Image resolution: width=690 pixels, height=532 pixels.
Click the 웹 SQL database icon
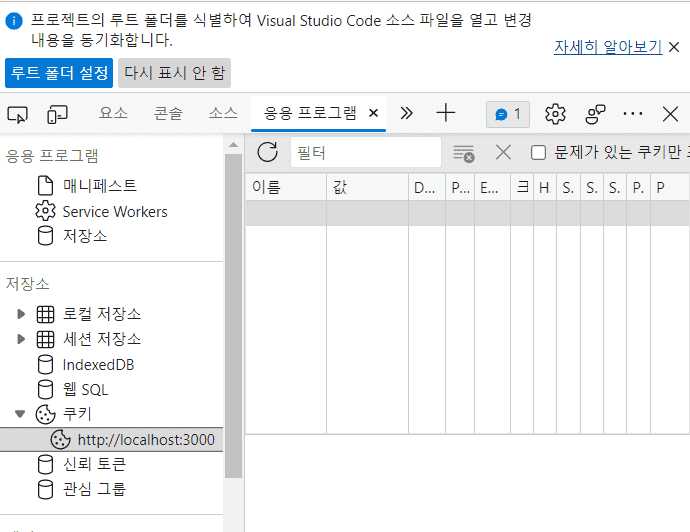tap(45, 389)
